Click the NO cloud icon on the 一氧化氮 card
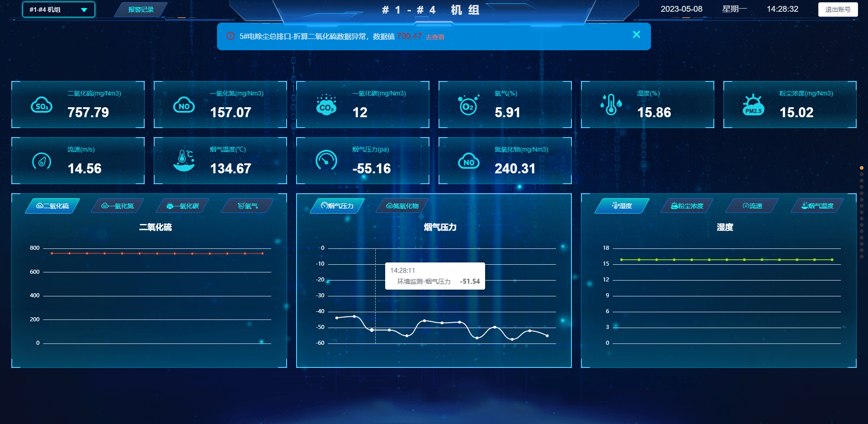 pos(184,105)
